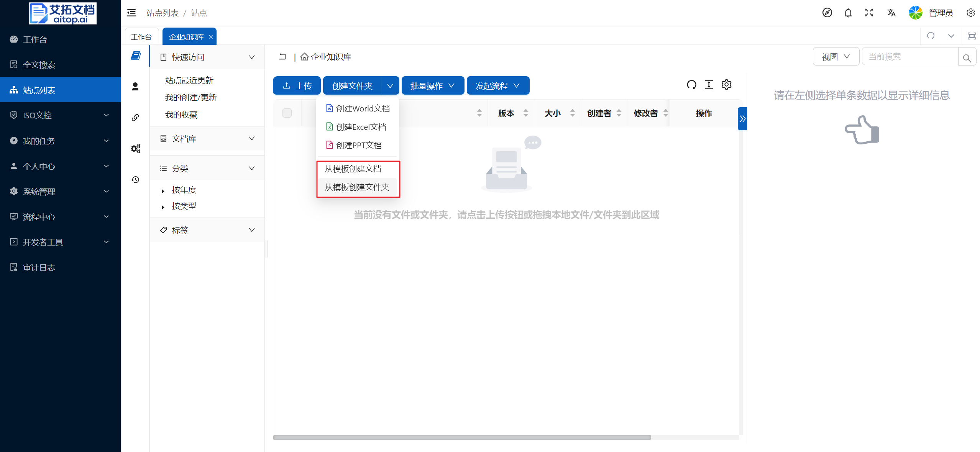Toggle fullscreen mode icon
This screenshot has height=452, width=980.
click(869, 13)
